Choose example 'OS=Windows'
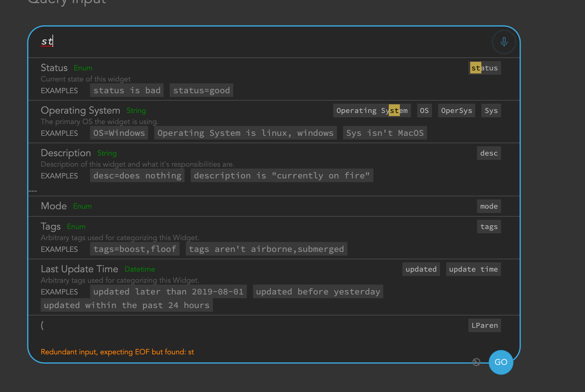Viewport: 585px width, 392px height. click(x=119, y=133)
